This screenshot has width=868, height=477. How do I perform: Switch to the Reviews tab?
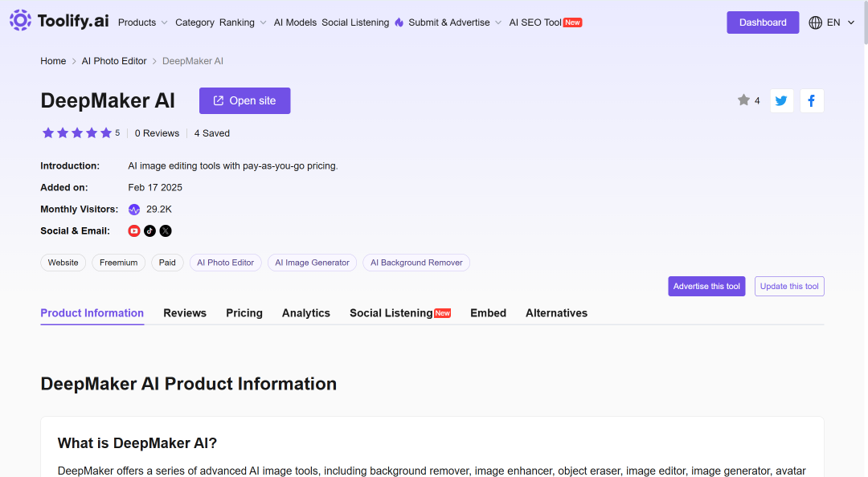[185, 313]
